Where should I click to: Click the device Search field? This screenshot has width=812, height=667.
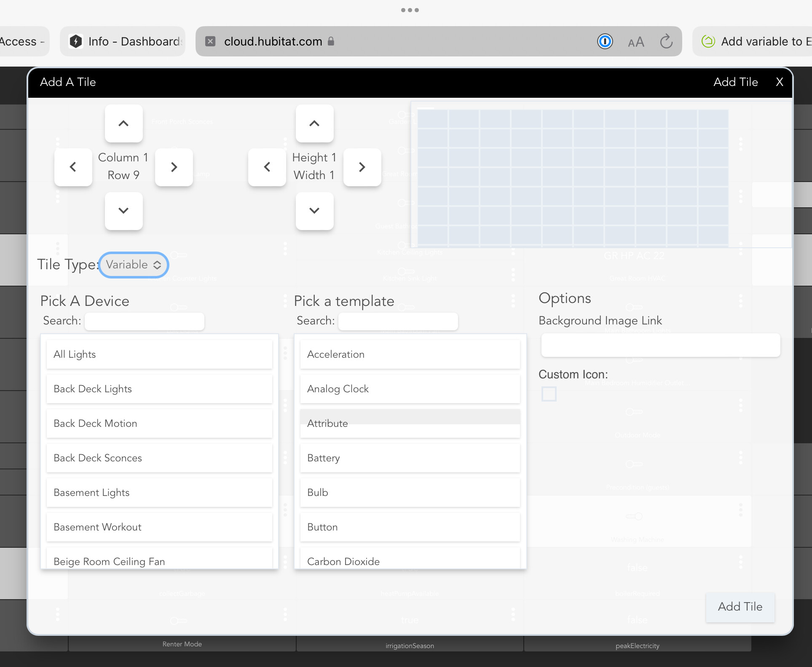[144, 321]
